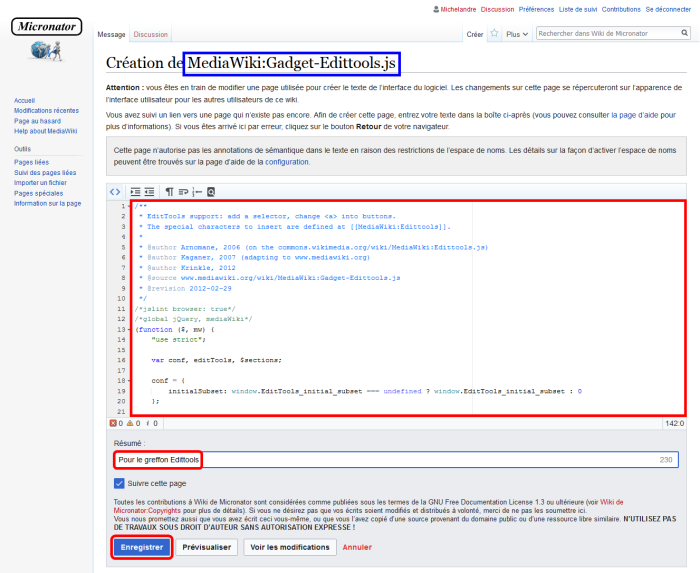The image size is (700, 573).
Task: Expand the Plus dropdown menu
Action: [517, 34]
